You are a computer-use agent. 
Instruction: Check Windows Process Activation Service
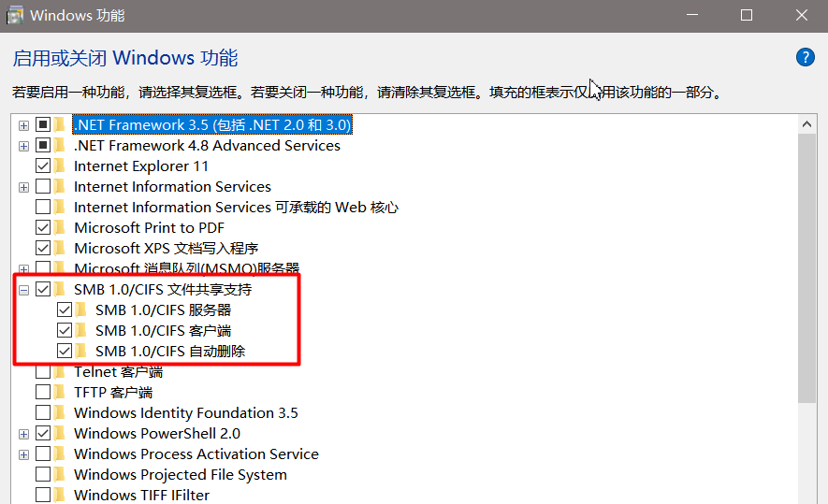[43, 454]
